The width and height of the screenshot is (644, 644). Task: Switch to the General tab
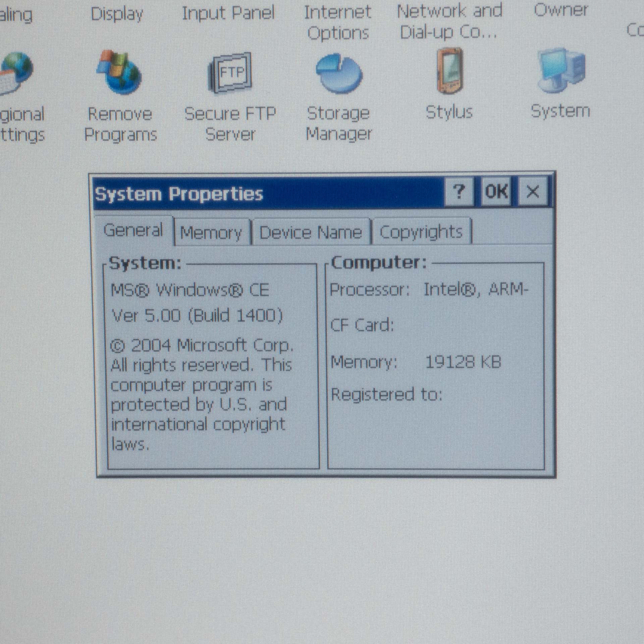click(134, 230)
